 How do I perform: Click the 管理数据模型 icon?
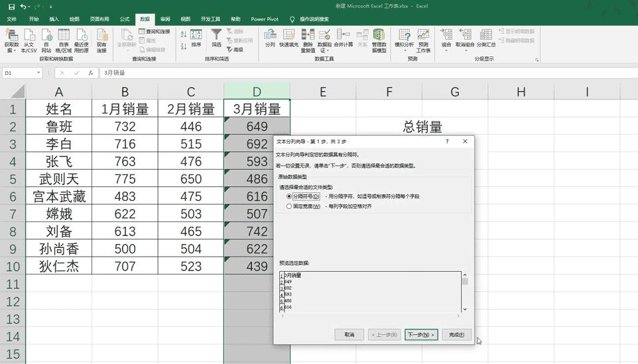tap(379, 40)
